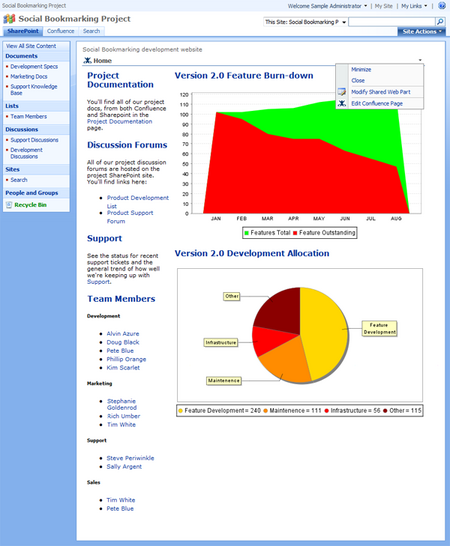Follow the Support link in paragraph
Viewport: 450px width, 546px height.
pos(98,281)
